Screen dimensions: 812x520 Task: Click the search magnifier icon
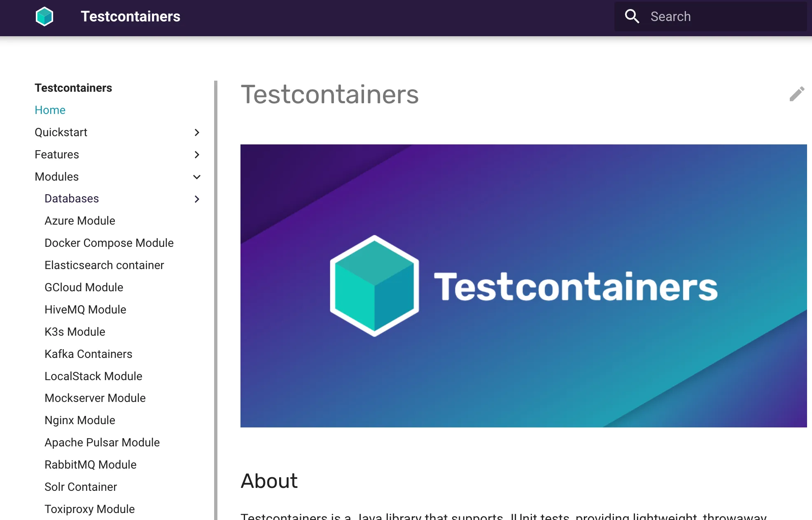click(632, 16)
